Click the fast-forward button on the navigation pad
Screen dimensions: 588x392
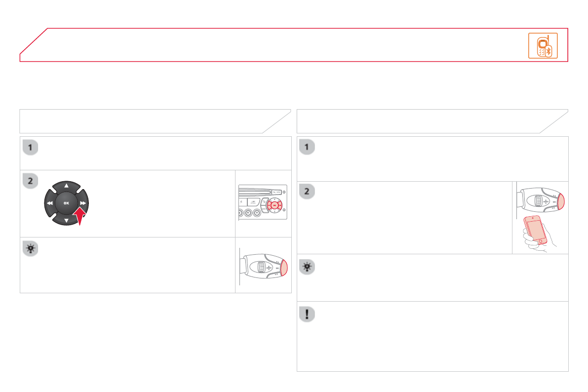point(83,203)
